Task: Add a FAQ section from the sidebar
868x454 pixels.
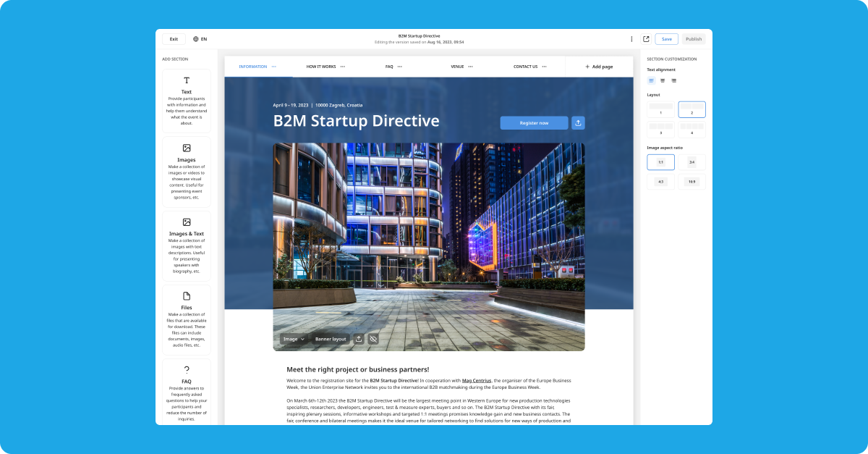Action: (x=186, y=371)
